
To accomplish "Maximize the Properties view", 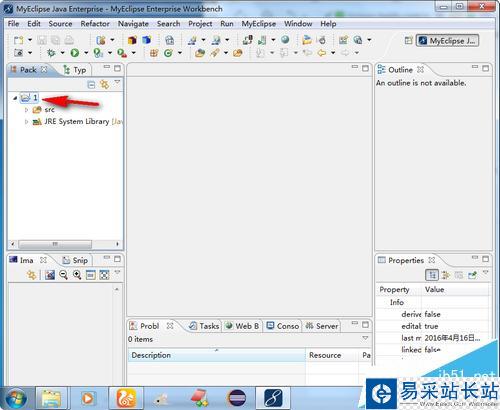I will click(486, 259).
